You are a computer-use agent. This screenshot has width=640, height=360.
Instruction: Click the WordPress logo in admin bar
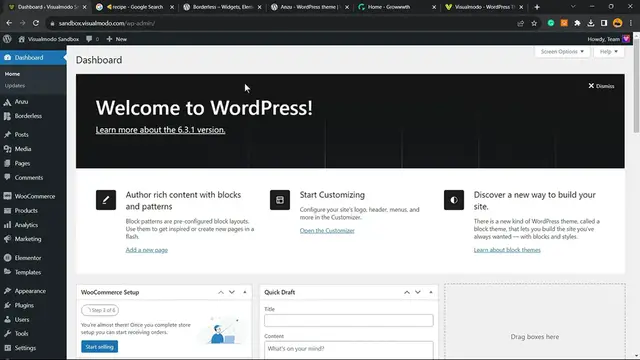(x=7, y=39)
